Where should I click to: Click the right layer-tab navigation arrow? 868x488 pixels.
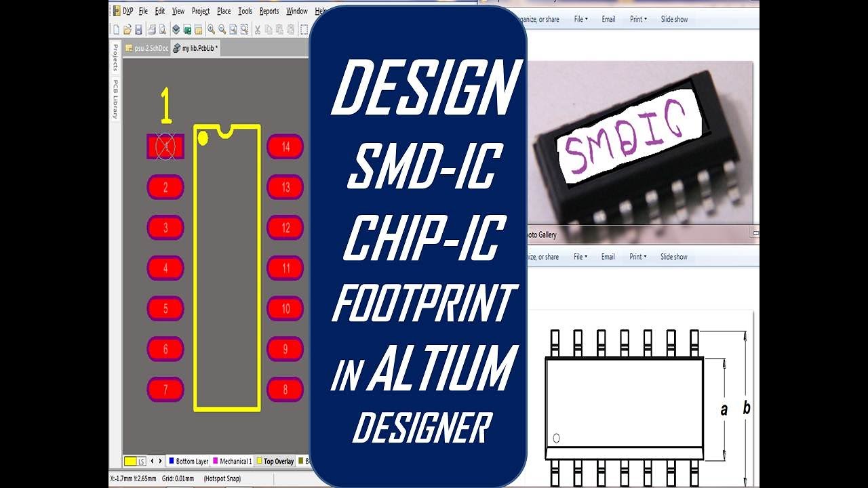pos(160,461)
